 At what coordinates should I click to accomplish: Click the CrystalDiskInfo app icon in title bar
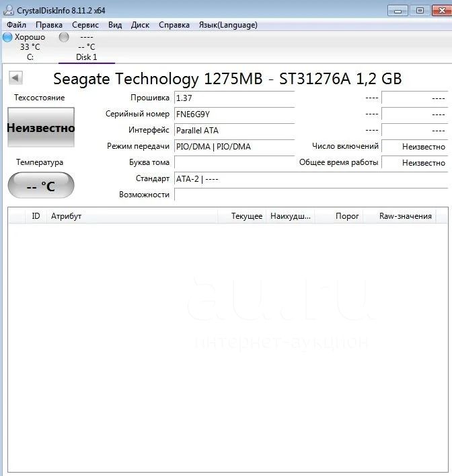pos(9,10)
